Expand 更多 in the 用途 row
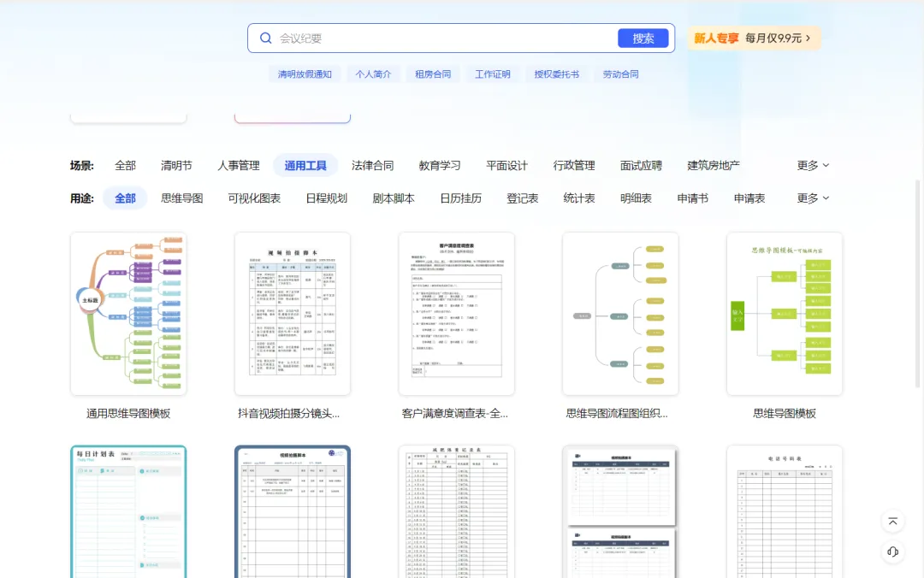The width and height of the screenshot is (924, 578). click(813, 198)
